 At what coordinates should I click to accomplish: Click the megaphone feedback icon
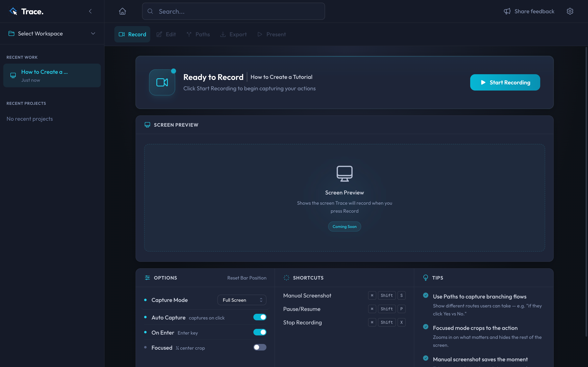pos(507,11)
